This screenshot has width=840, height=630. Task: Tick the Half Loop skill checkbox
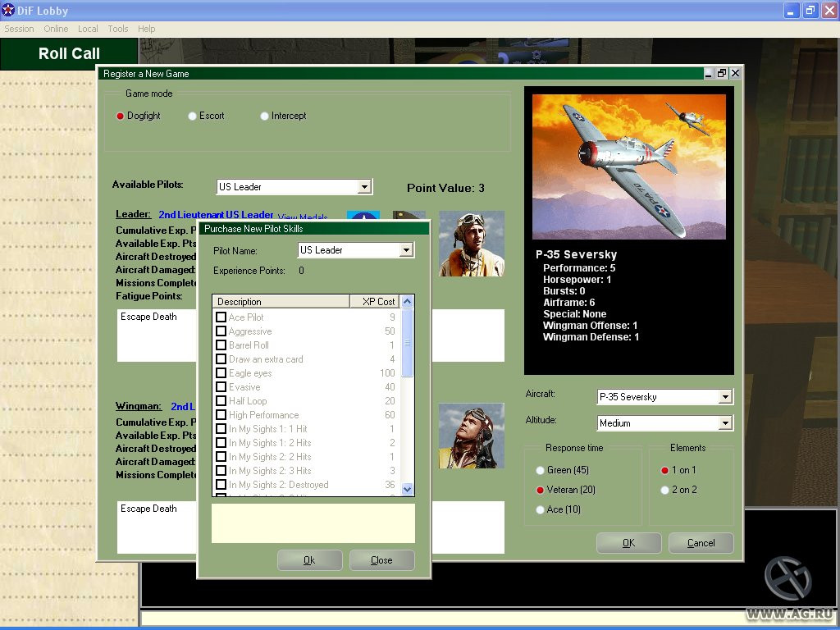(x=221, y=400)
